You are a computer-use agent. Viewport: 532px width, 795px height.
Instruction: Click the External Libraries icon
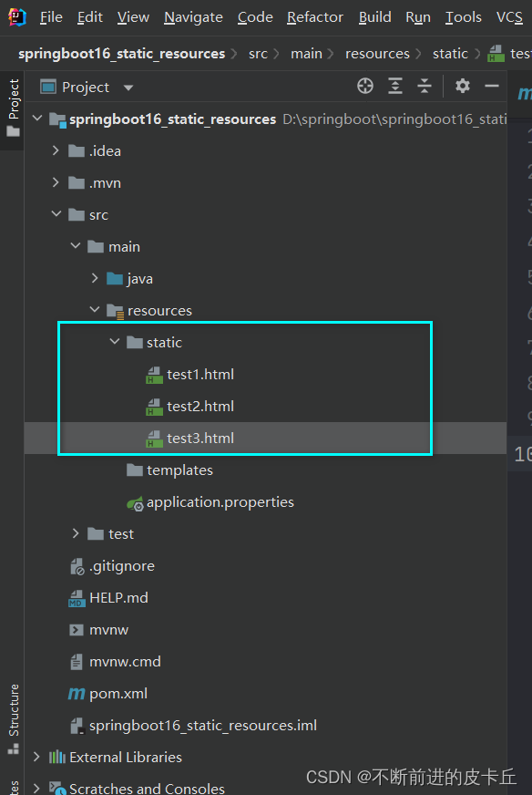pyautogui.click(x=57, y=758)
